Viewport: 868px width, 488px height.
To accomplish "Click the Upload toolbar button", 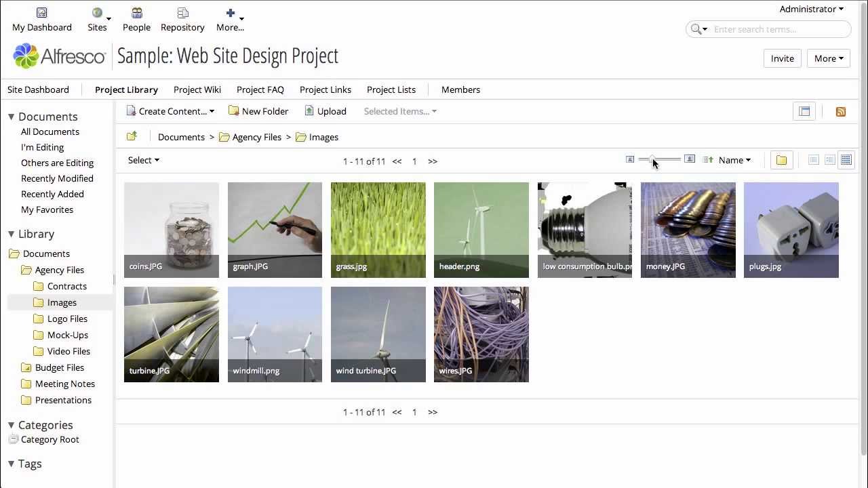I will coord(325,111).
